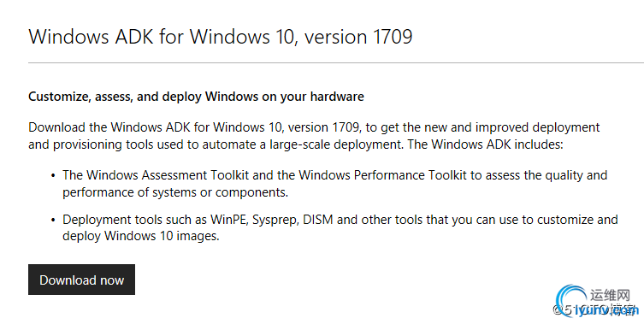Click the phrase new and improved deployment
Screen dimensions: 644x324
(511, 127)
